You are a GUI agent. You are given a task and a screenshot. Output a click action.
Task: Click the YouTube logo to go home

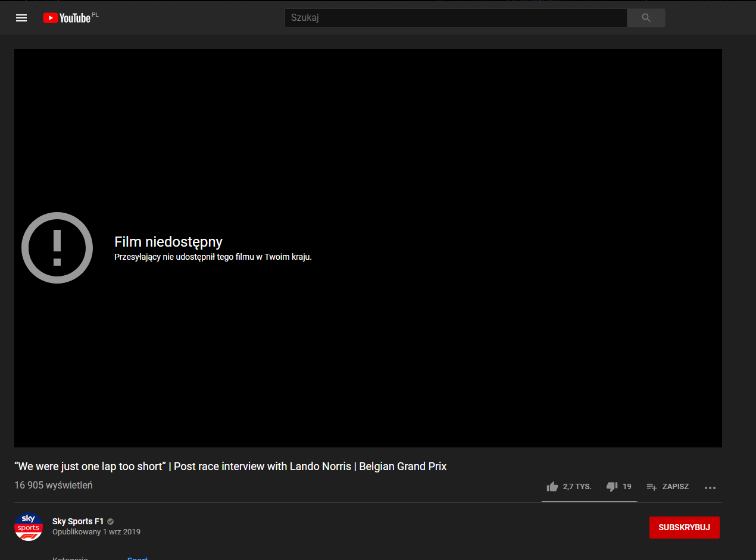point(67,18)
